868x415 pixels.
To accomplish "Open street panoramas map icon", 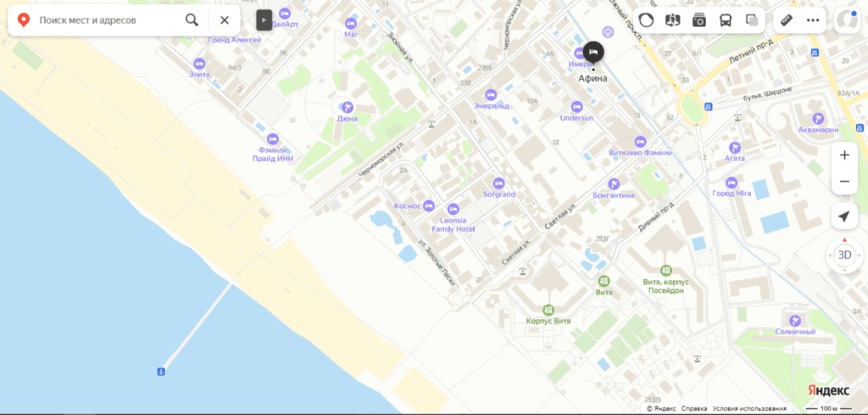I will tap(672, 20).
